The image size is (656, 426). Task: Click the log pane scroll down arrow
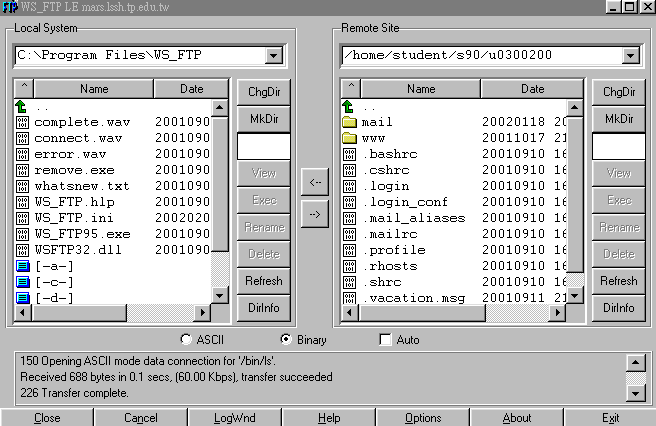[635, 393]
